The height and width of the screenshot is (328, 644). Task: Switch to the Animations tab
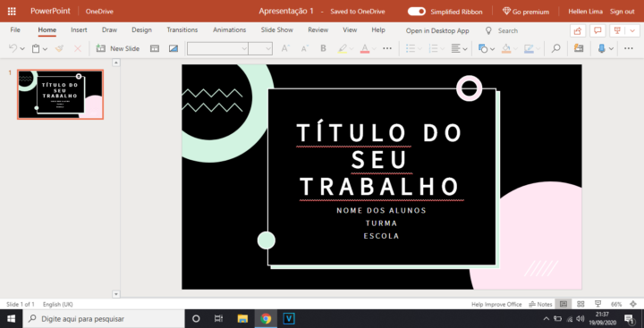pos(229,30)
